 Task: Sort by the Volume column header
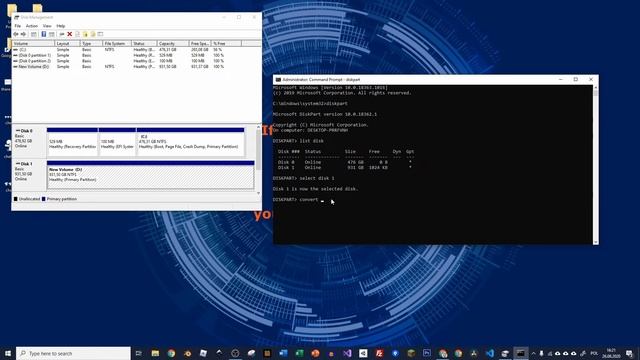pos(33,43)
